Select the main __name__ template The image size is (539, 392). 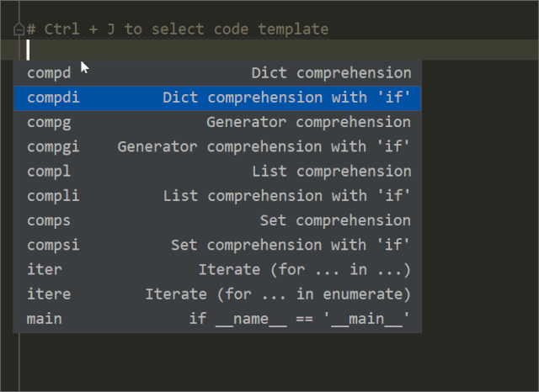(217, 319)
